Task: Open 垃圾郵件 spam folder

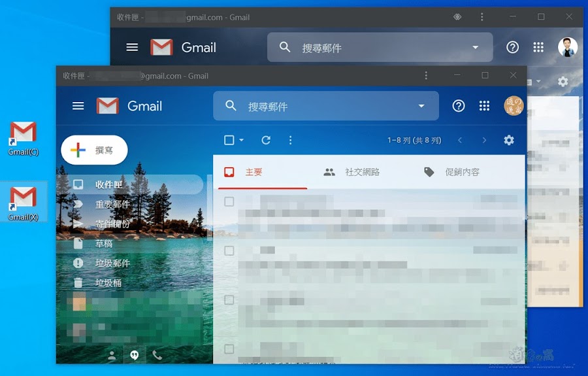Action: [130, 263]
